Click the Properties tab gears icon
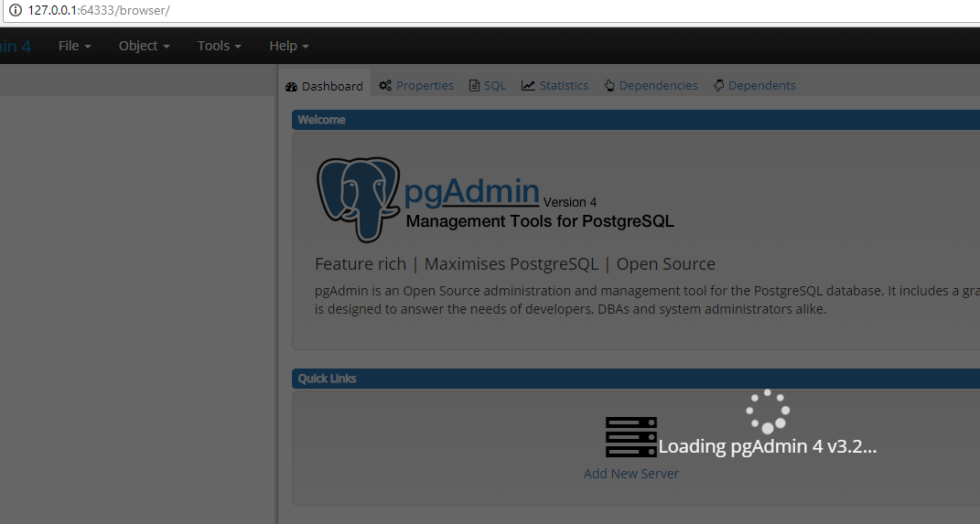This screenshot has height=524, width=980. (x=385, y=86)
